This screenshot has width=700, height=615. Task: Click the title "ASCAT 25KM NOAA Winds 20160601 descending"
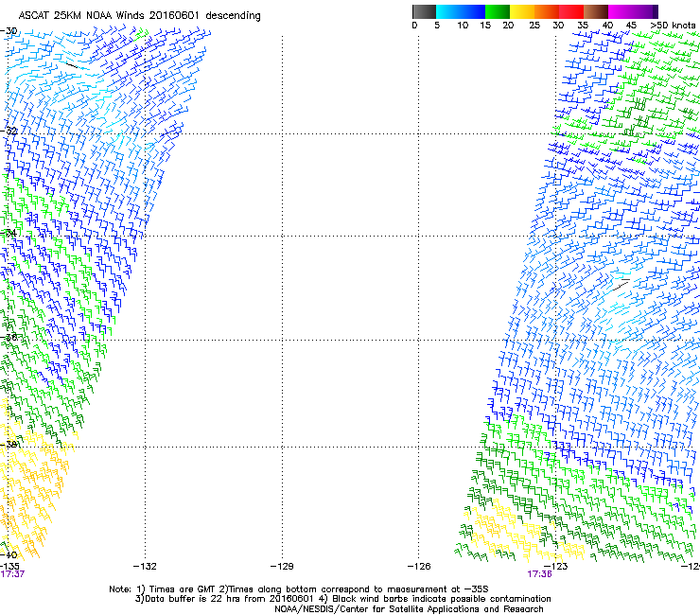[139, 16]
